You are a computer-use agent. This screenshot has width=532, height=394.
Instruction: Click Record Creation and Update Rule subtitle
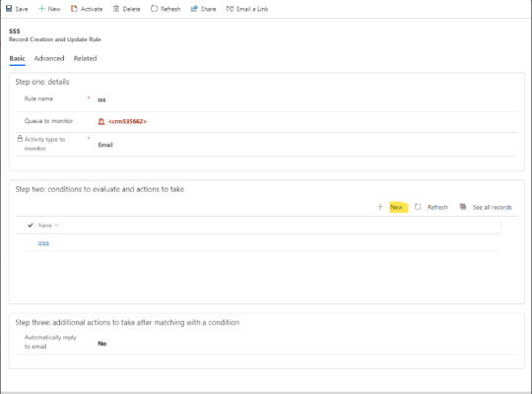point(55,39)
